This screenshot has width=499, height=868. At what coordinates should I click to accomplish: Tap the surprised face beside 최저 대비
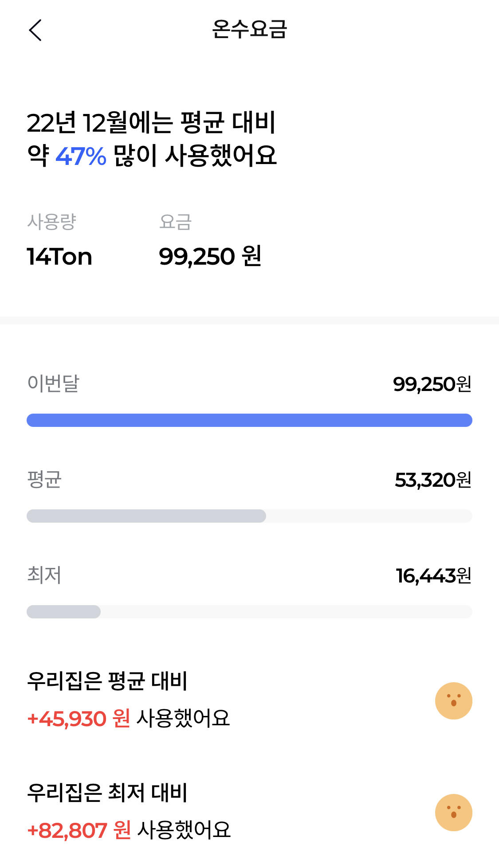453,813
